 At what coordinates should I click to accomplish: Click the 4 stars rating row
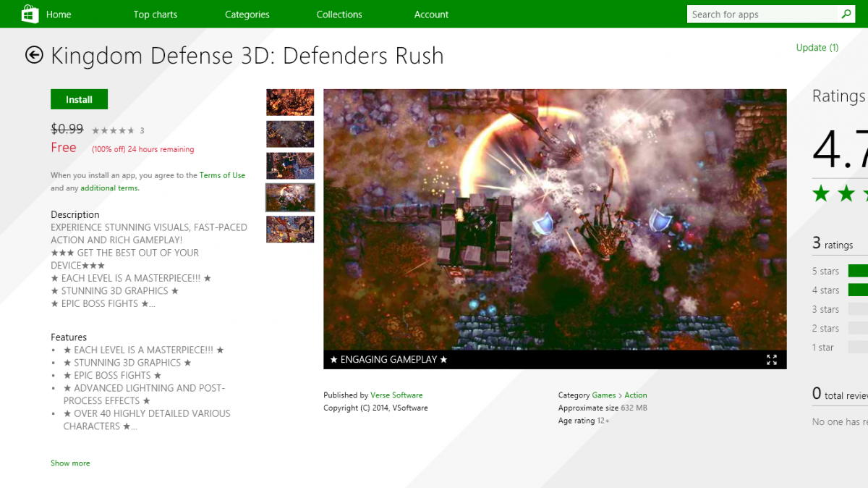[x=840, y=290]
